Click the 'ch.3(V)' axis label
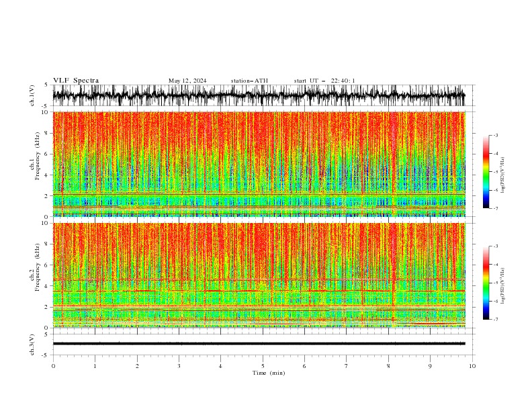The width and height of the screenshot is (532, 411). coord(32,345)
